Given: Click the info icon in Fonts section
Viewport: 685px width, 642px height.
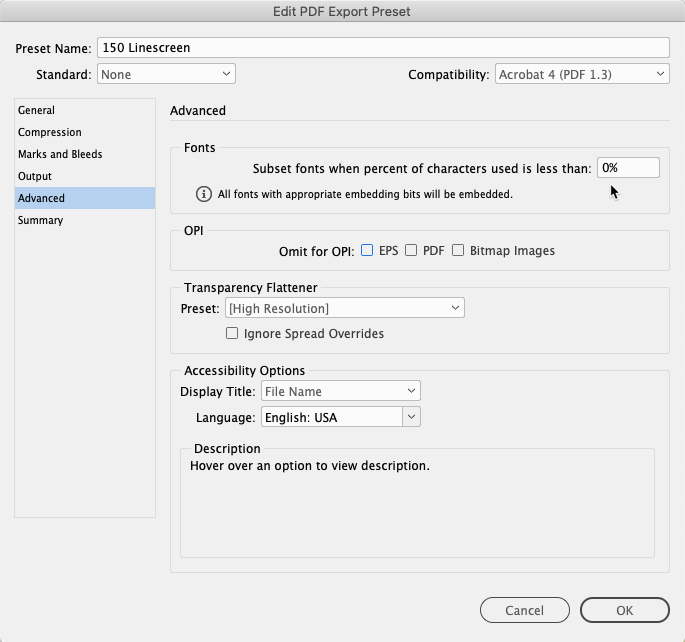Looking at the screenshot, I should coord(204,194).
